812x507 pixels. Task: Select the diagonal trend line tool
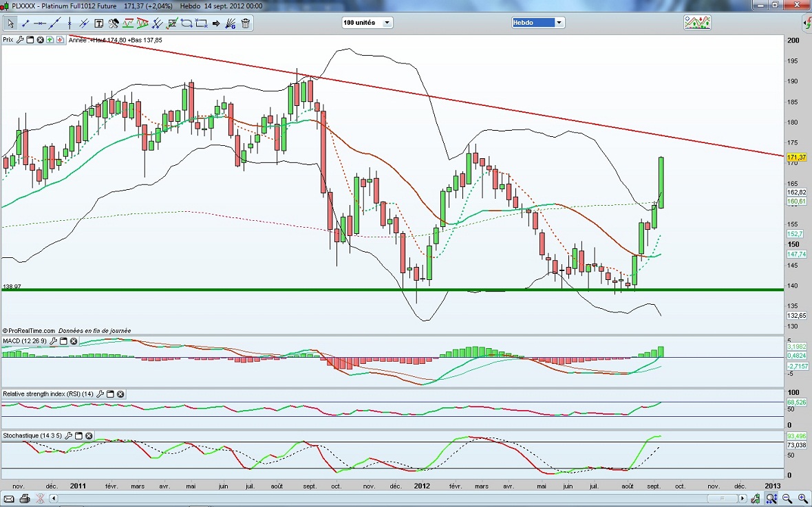pyautogui.click(x=54, y=23)
